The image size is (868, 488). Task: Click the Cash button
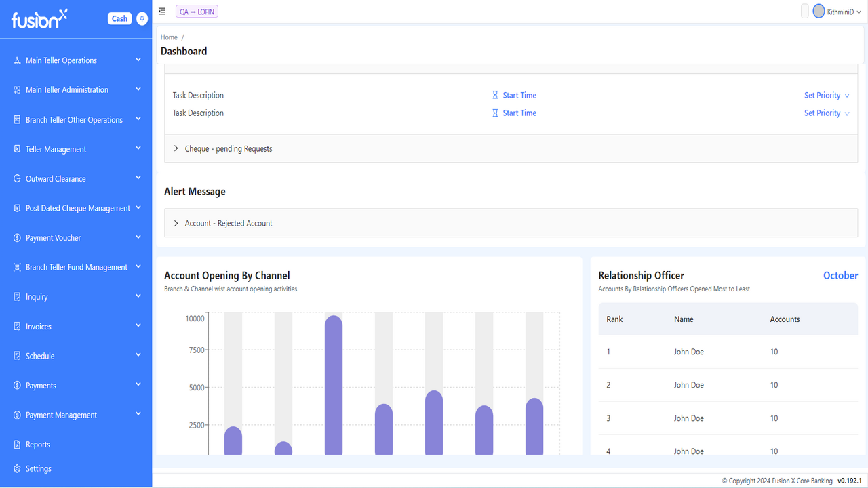click(119, 18)
